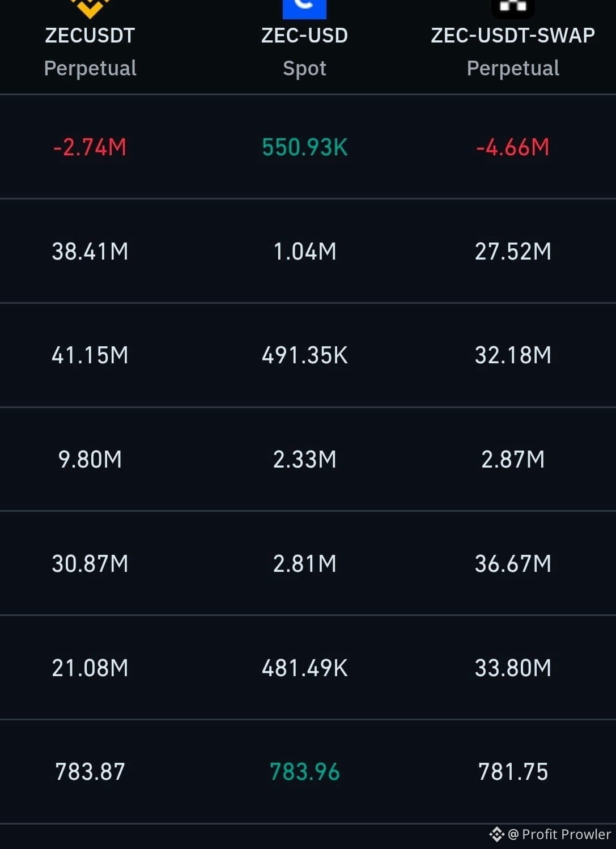Screen dimensions: 616x849
Task: Click the Spot label under ZEC-USD
Action: click(304, 69)
